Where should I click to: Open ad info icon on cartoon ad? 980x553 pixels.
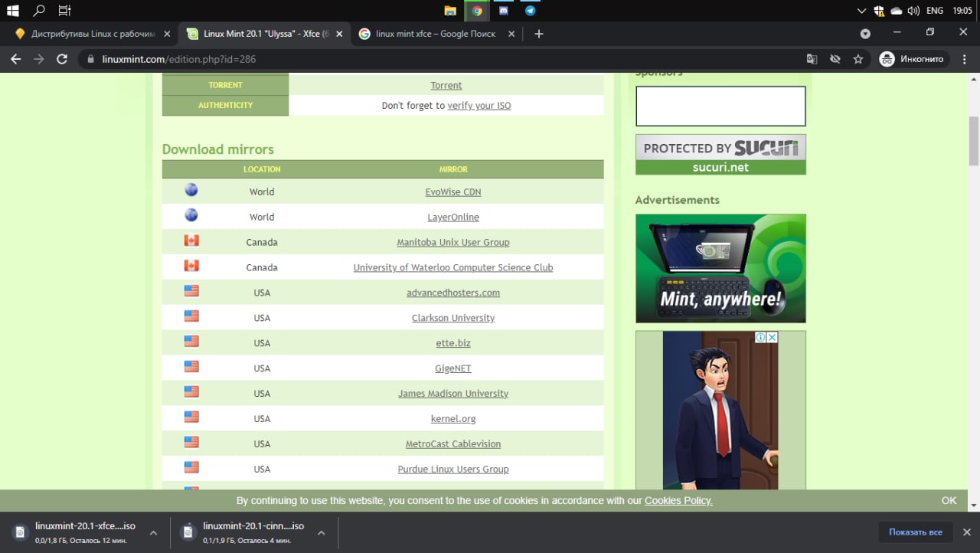(761, 337)
